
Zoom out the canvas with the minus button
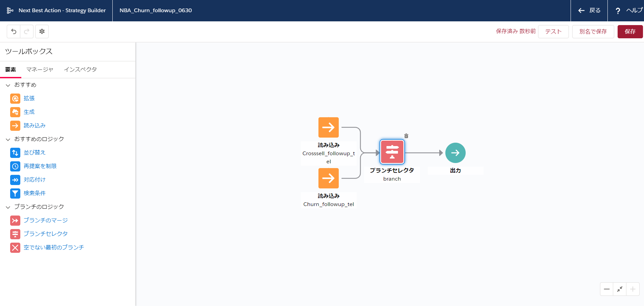[x=606, y=289]
